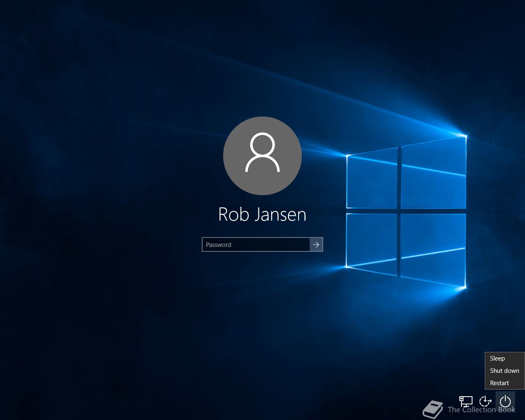Click the user account avatar picture

pos(262,156)
